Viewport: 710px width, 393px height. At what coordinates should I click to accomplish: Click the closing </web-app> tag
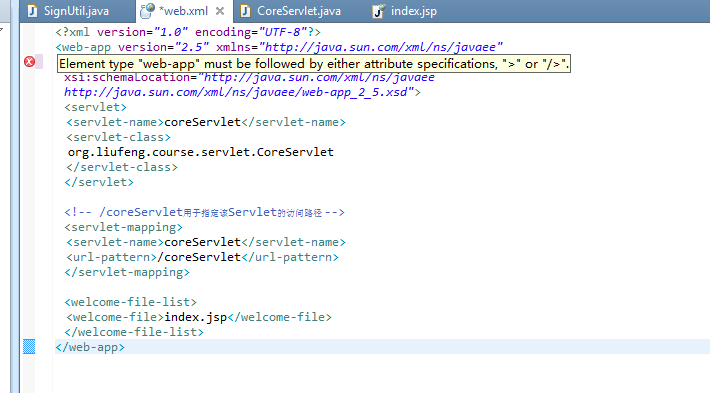click(90, 347)
